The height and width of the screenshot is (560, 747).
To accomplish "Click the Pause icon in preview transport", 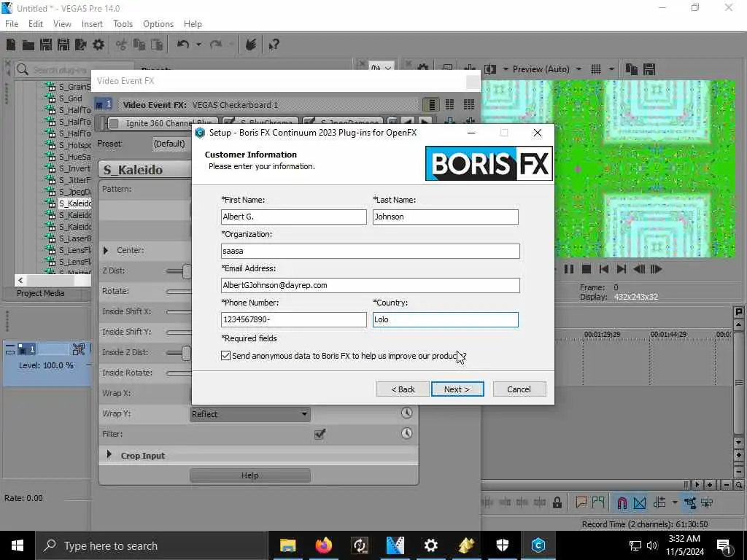I will pyautogui.click(x=569, y=269).
